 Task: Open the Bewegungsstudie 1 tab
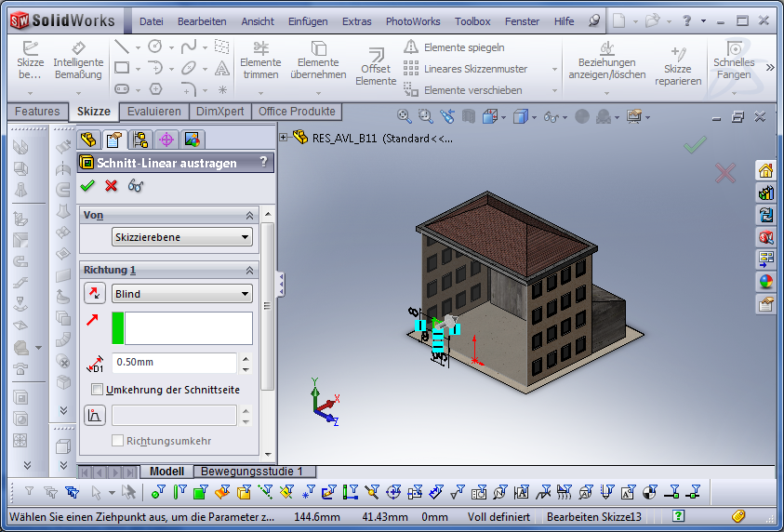click(252, 472)
